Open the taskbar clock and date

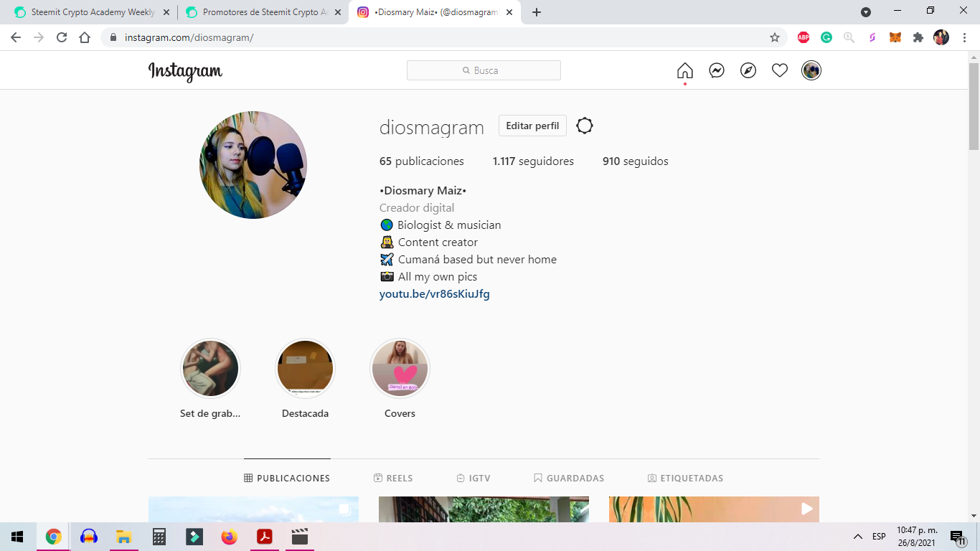coord(917,537)
